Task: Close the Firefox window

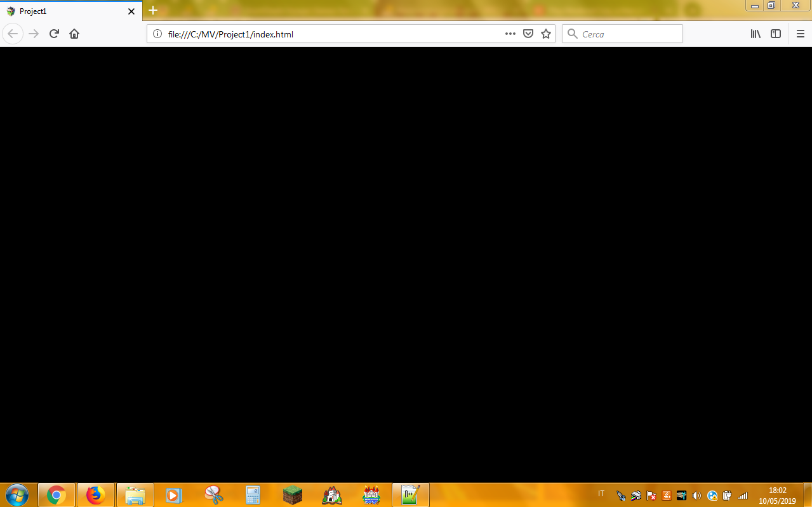Action: click(x=795, y=6)
